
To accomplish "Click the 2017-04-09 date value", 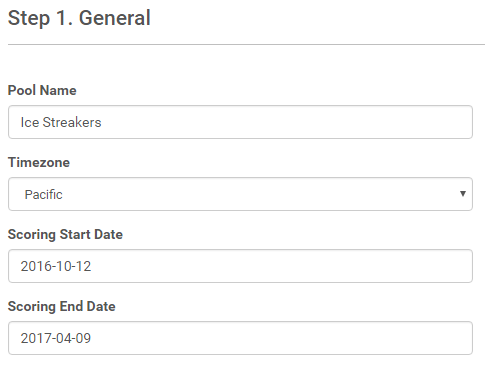I will point(56,338).
